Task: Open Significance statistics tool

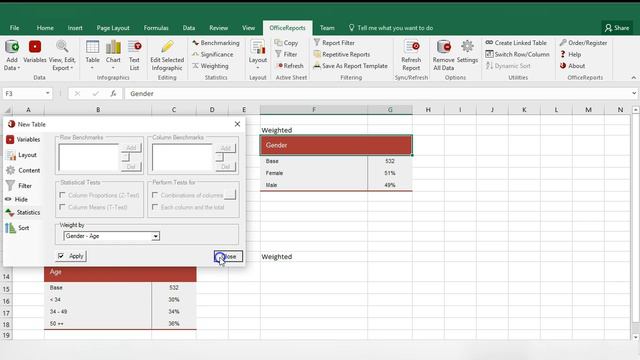Action: 213,54
